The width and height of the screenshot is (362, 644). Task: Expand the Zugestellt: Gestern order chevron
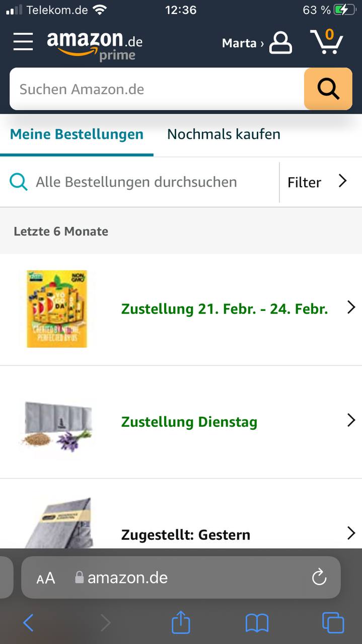(x=351, y=533)
